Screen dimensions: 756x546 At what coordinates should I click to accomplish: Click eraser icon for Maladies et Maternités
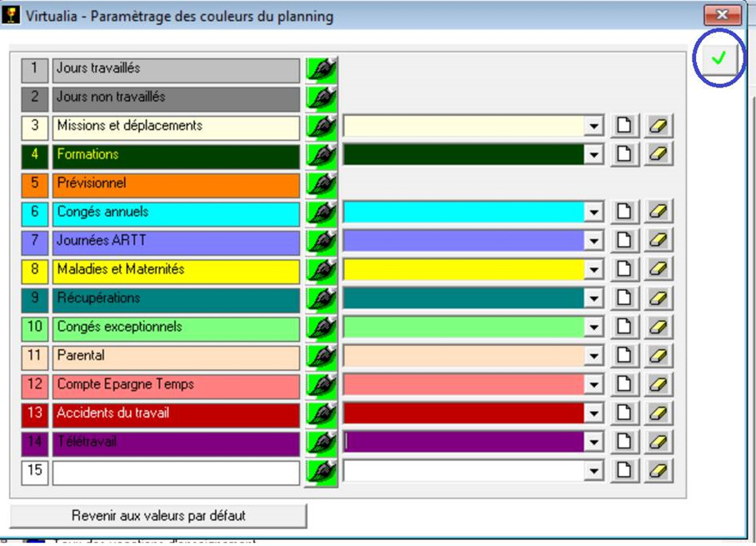658,270
